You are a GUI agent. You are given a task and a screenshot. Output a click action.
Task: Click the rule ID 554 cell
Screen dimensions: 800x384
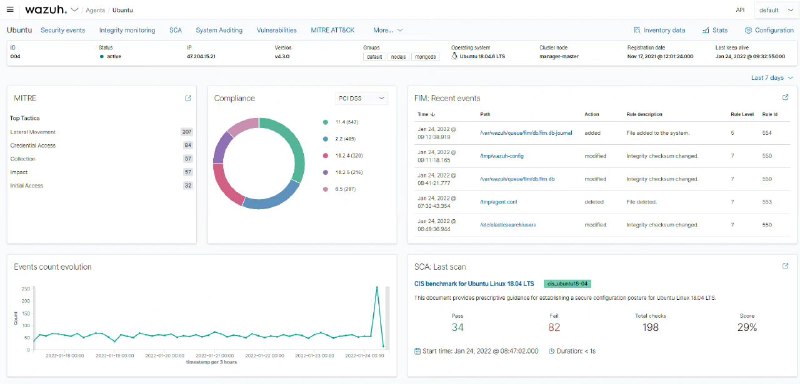coord(767,133)
